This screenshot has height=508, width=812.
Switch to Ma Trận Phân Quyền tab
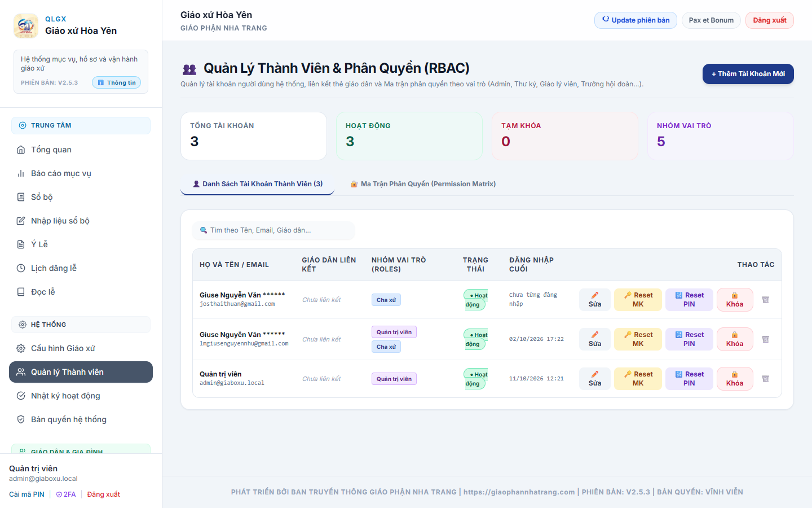pyautogui.click(x=423, y=184)
